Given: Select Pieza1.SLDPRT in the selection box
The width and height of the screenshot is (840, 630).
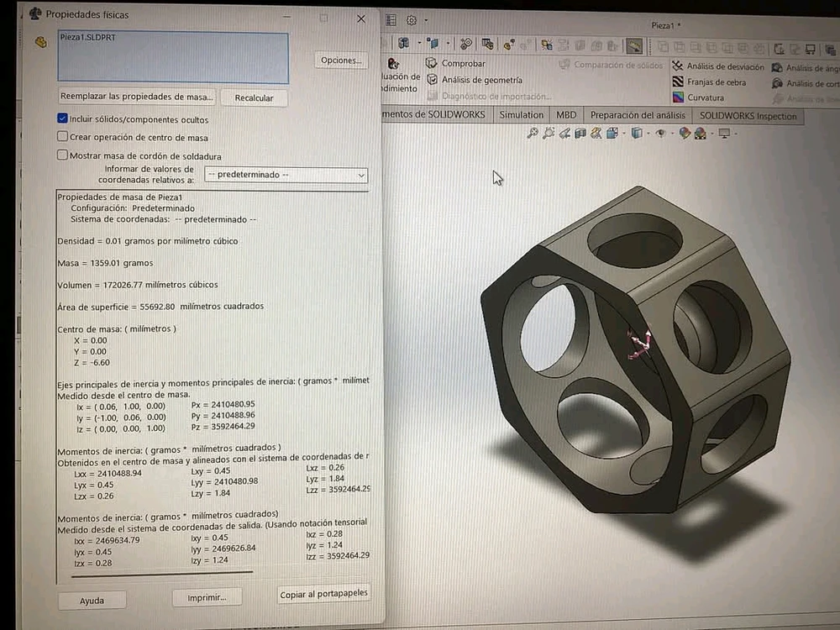Looking at the screenshot, I should pos(81,38).
